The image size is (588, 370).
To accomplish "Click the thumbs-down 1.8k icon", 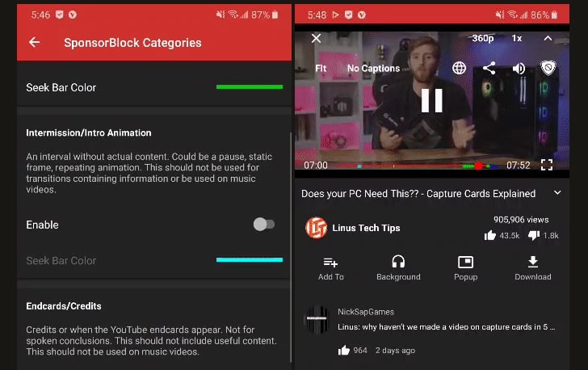I will pos(534,236).
